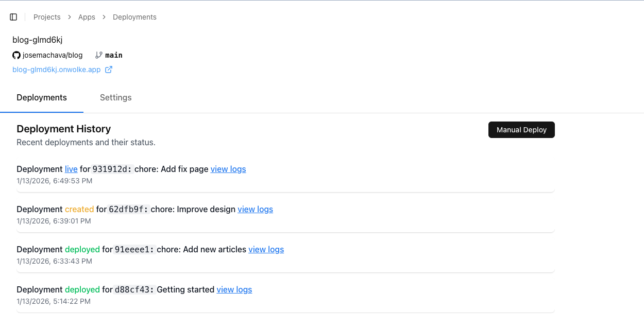The image size is (644, 328).
Task: Click the GitHub logo icon
Action: pos(16,55)
